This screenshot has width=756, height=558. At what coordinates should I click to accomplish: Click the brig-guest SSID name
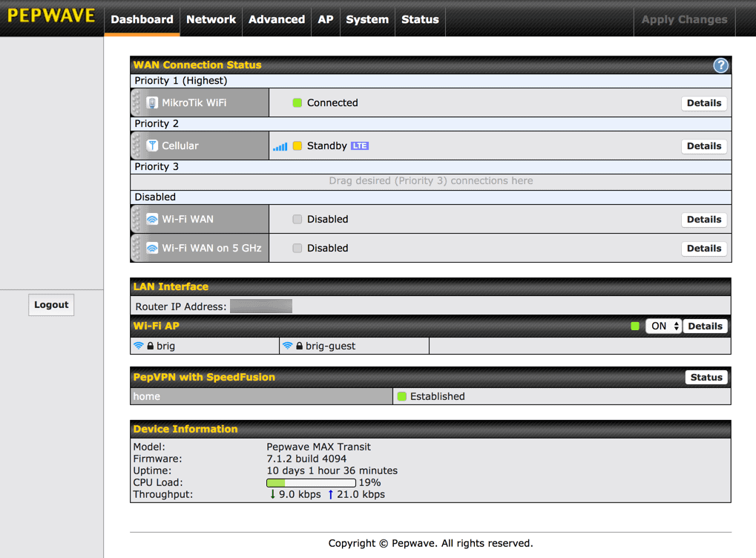click(x=330, y=346)
